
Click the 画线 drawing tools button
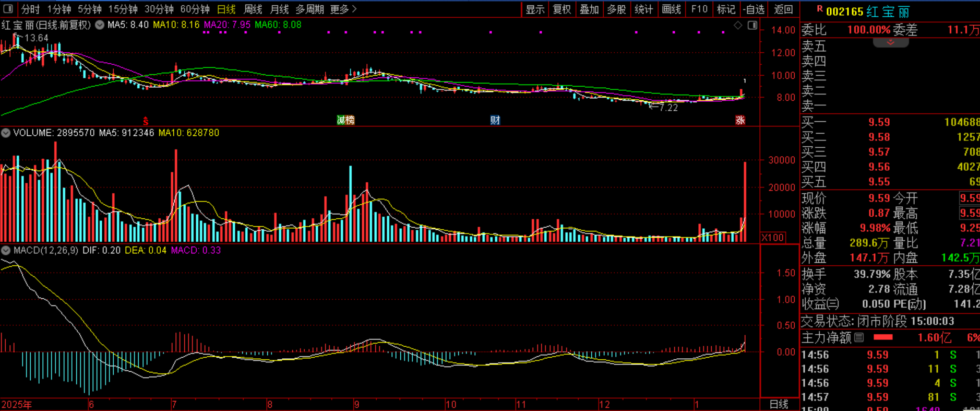point(671,9)
